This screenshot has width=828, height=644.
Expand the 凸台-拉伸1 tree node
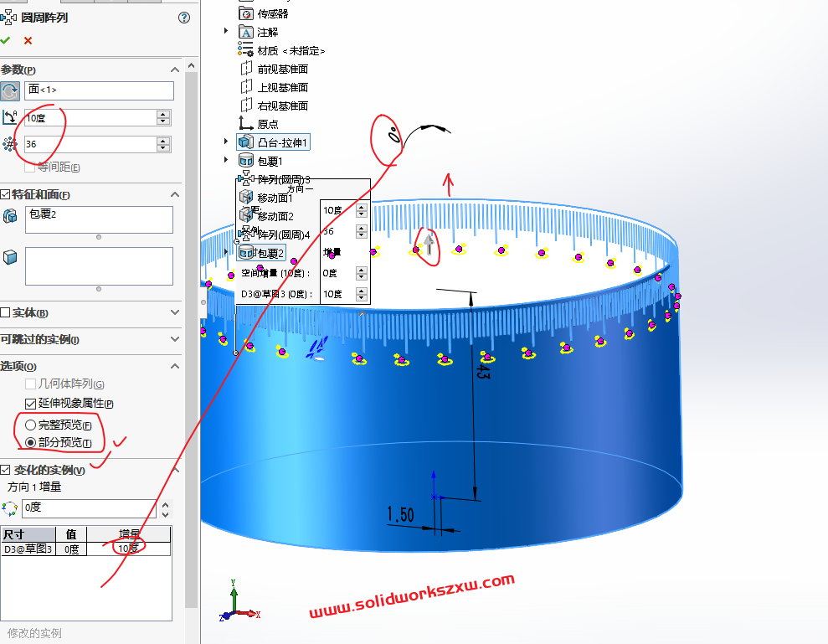tap(226, 142)
